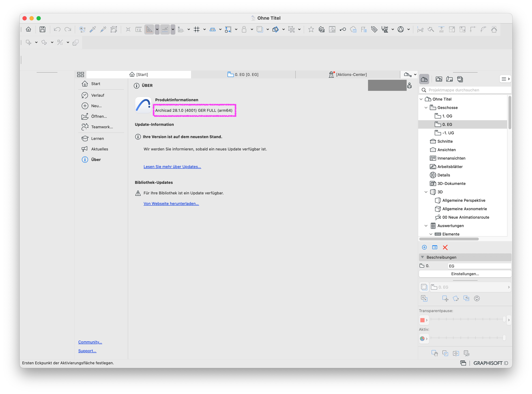Open the Lesen Sie mehr über Updates link
The height and width of the screenshot is (394, 532).
click(x=172, y=166)
